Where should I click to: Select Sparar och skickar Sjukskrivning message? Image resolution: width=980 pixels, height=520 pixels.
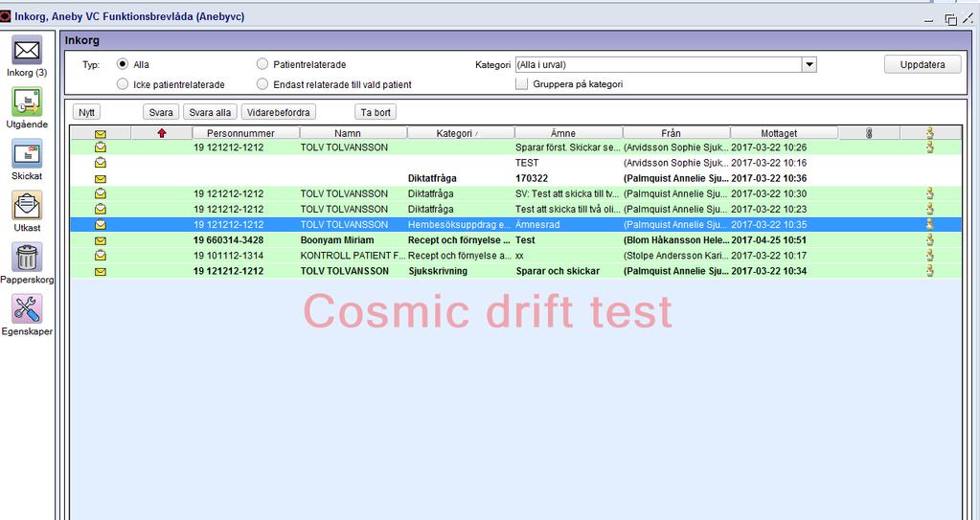click(x=515, y=271)
